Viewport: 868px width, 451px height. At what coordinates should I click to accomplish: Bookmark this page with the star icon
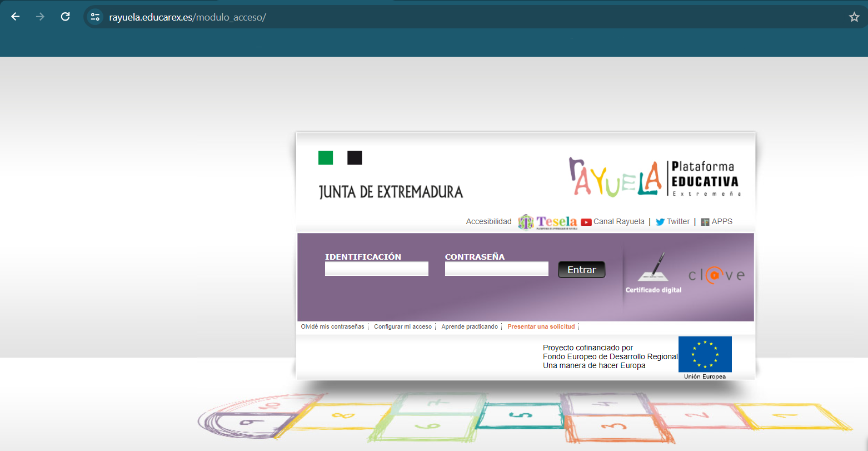(854, 17)
